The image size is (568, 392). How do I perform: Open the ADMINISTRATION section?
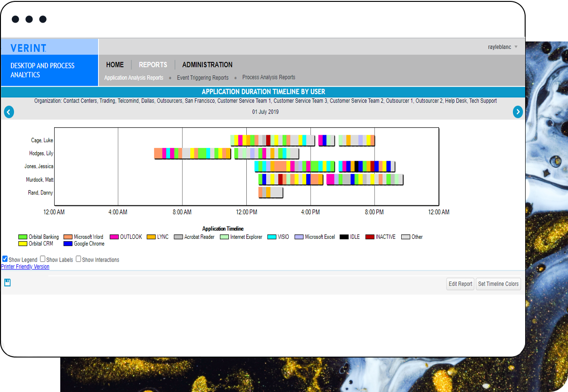(207, 65)
